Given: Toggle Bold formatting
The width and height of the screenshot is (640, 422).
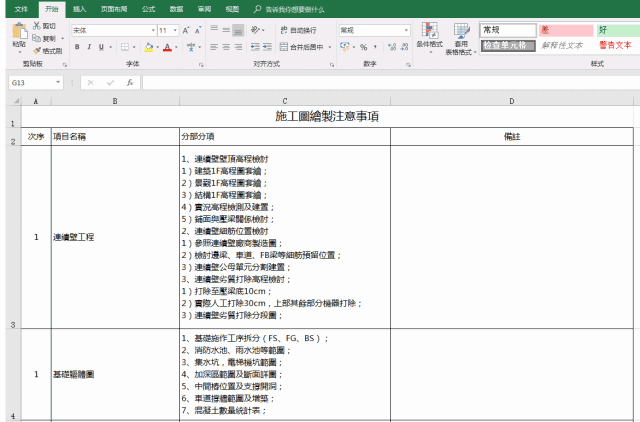Looking at the screenshot, I should 77,47.
